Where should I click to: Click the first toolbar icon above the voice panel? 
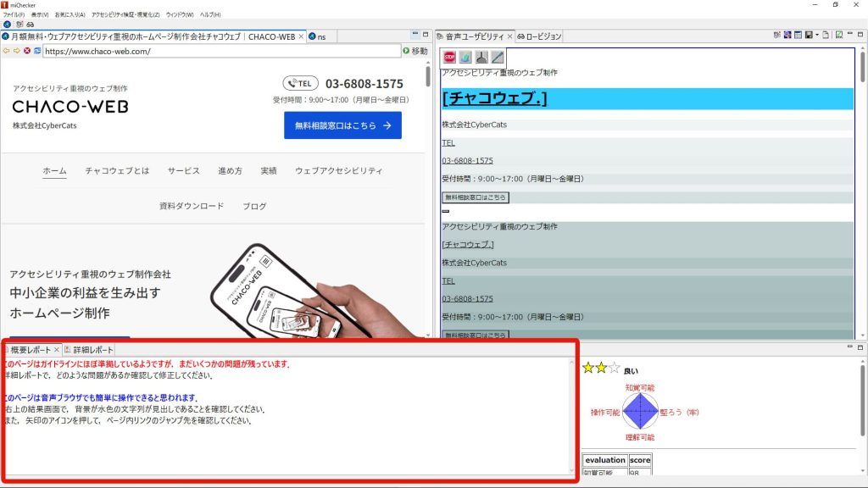pyautogui.click(x=776, y=35)
